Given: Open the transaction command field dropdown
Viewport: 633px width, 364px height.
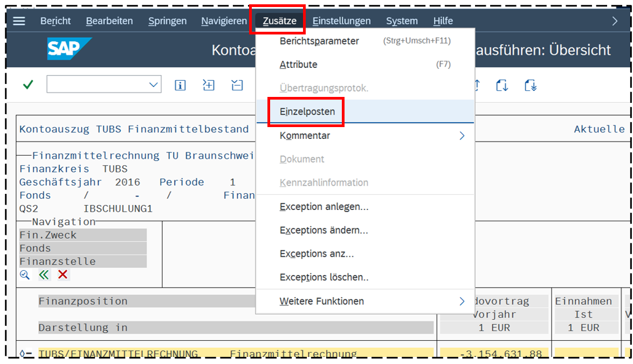Looking at the screenshot, I should click(154, 85).
